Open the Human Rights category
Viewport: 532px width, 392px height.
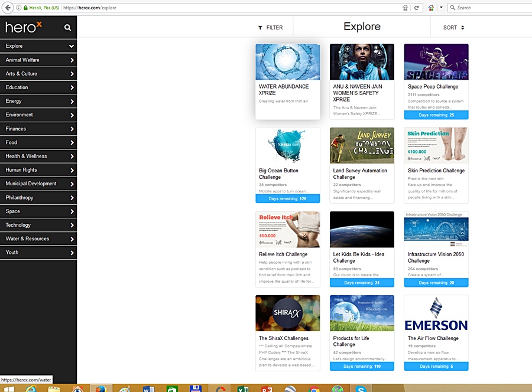point(38,170)
